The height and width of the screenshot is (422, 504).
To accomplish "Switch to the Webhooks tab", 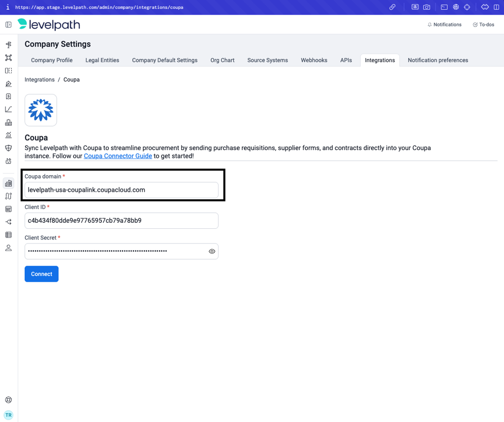I will coord(314,60).
